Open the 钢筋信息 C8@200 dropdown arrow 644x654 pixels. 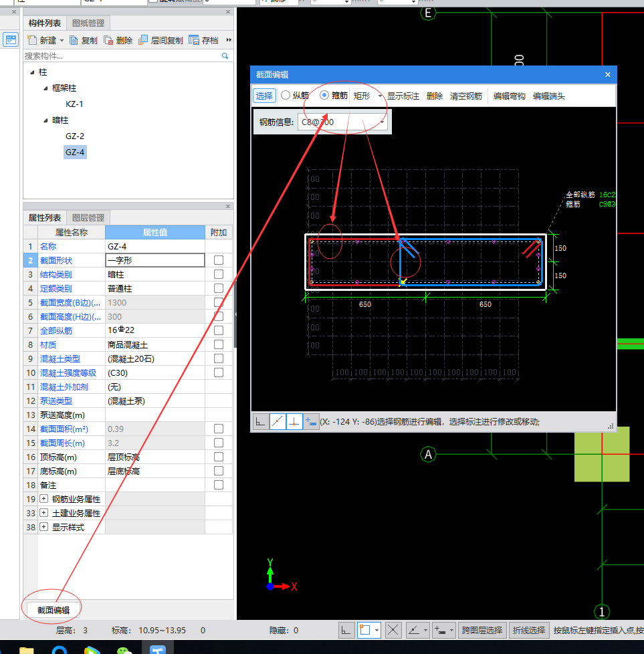click(382, 122)
